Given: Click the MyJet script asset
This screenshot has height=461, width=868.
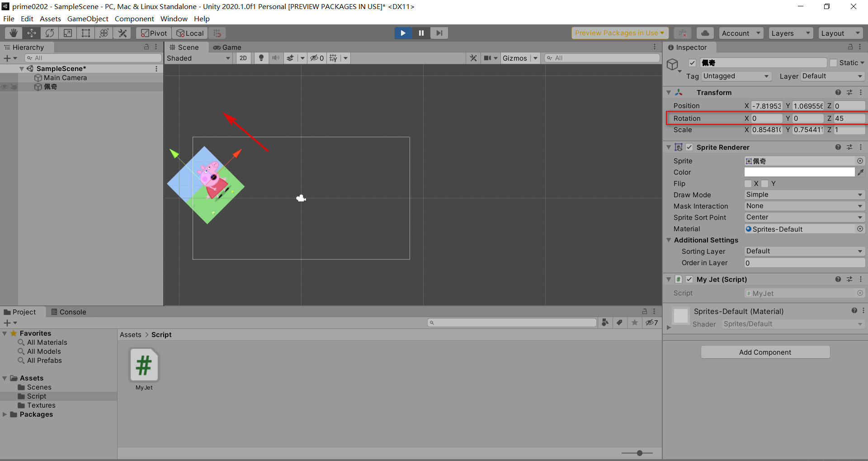Looking at the screenshot, I should [x=144, y=369].
